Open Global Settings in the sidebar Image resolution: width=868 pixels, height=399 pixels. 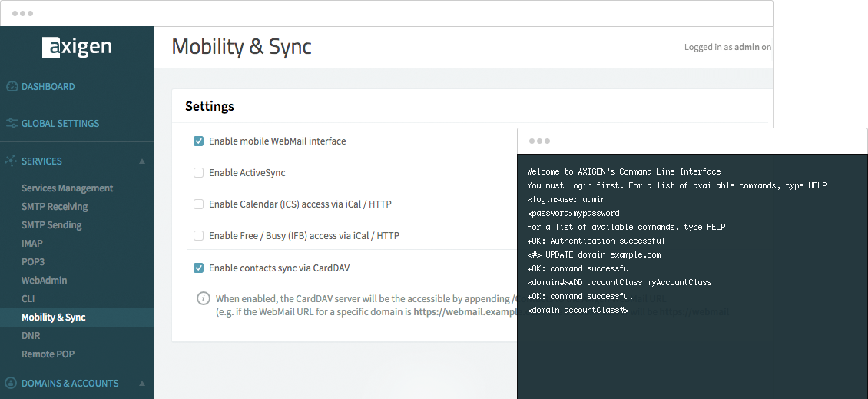[61, 124]
